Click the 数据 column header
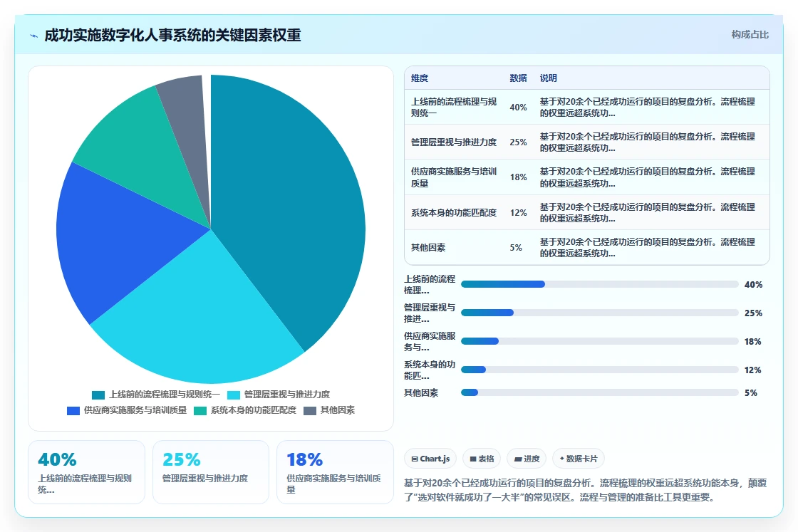 click(x=518, y=78)
